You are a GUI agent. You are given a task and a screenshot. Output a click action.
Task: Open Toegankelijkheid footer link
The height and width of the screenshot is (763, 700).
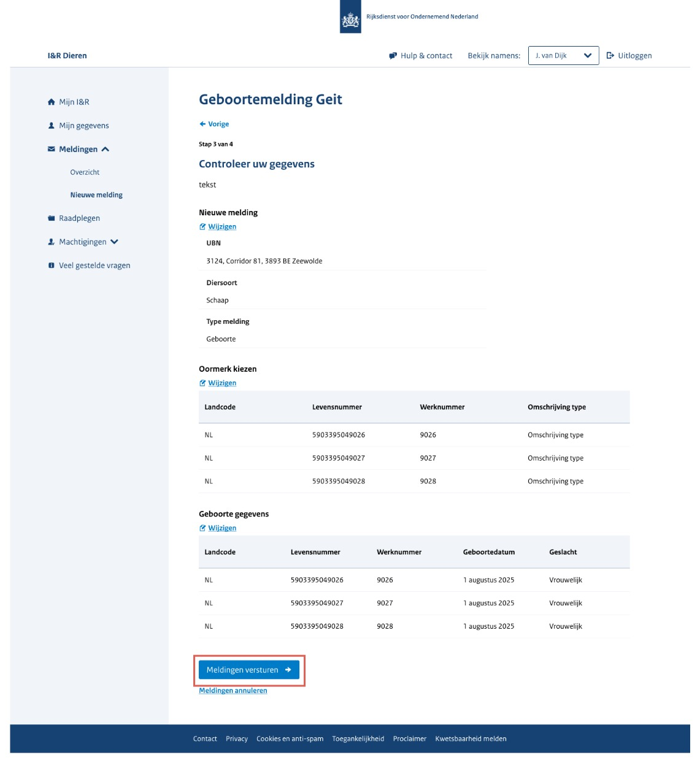(x=358, y=739)
